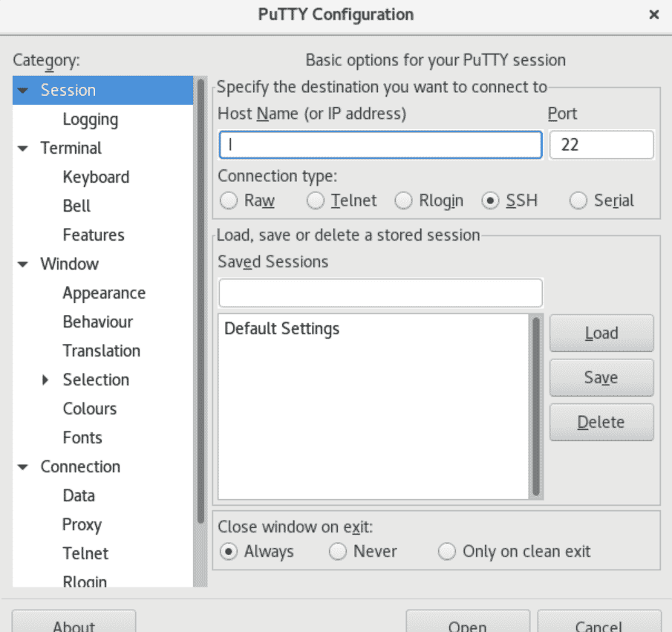
Task: Go to Behaviour settings
Action: point(98,322)
